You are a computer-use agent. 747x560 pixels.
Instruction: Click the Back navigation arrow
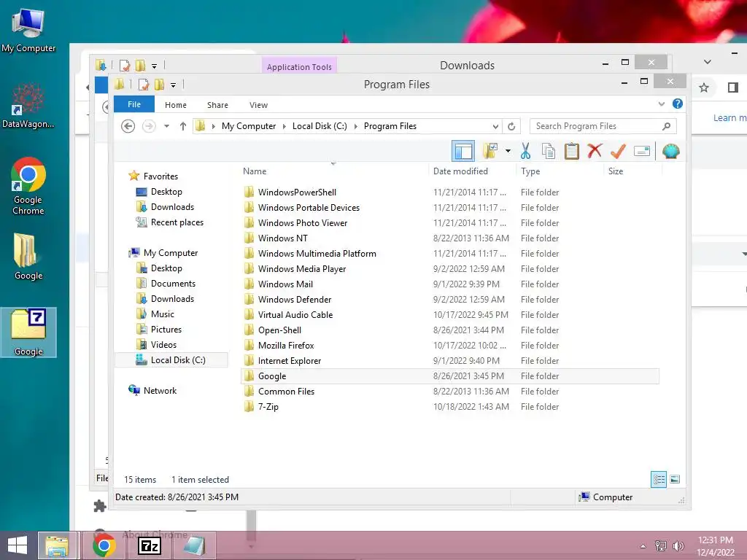pyautogui.click(x=128, y=126)
